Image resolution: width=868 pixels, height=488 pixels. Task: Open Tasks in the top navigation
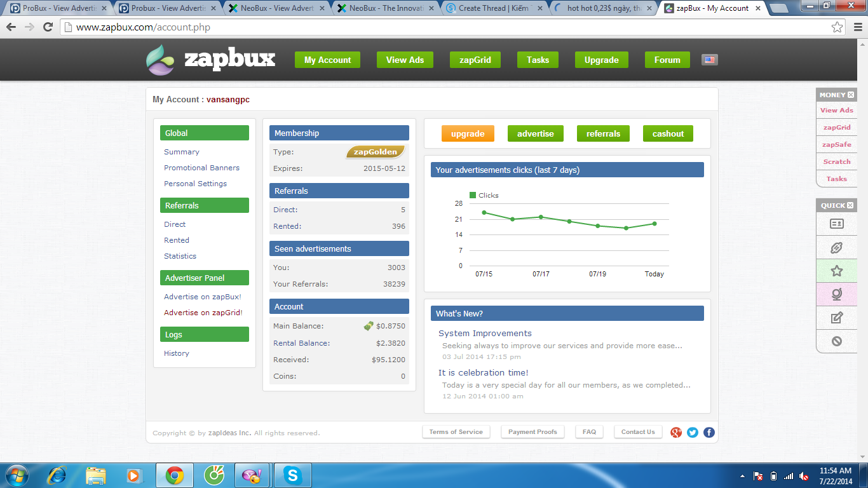tap(538, 60)
